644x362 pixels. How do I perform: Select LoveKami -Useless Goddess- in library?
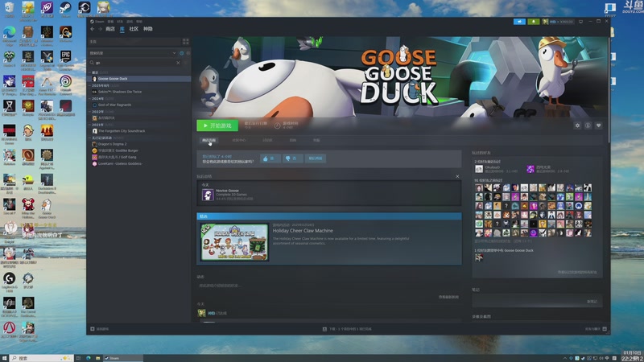pos(138,163)
